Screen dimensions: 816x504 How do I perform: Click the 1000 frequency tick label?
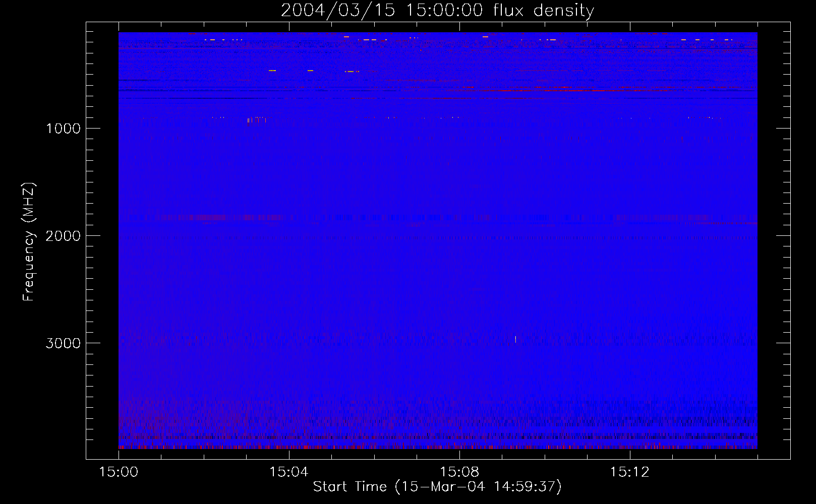(64, 129)
